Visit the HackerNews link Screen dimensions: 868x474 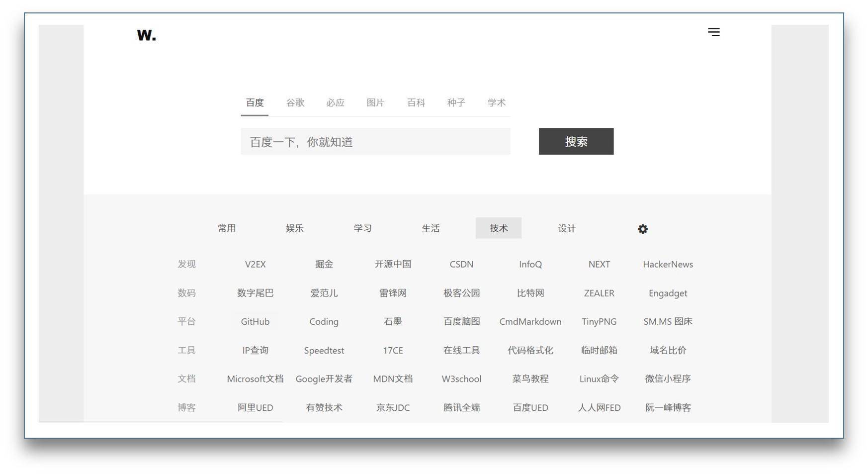pyautogui.click(x=668, y=264)
